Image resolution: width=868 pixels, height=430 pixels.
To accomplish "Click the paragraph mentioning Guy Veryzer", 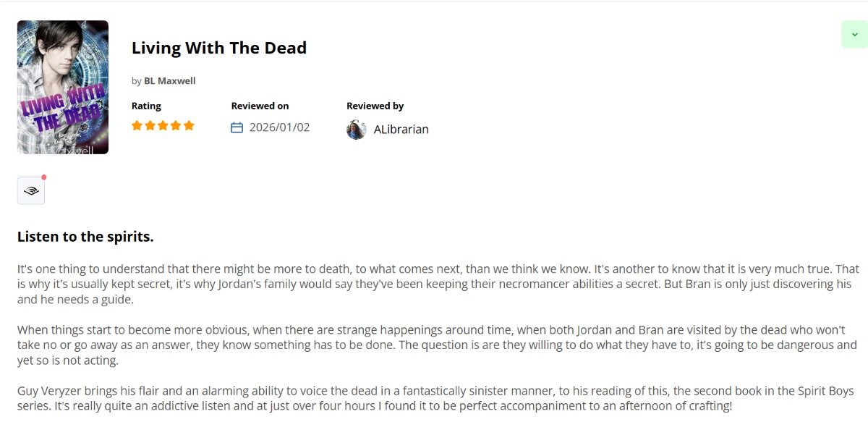I will [434, 398].
